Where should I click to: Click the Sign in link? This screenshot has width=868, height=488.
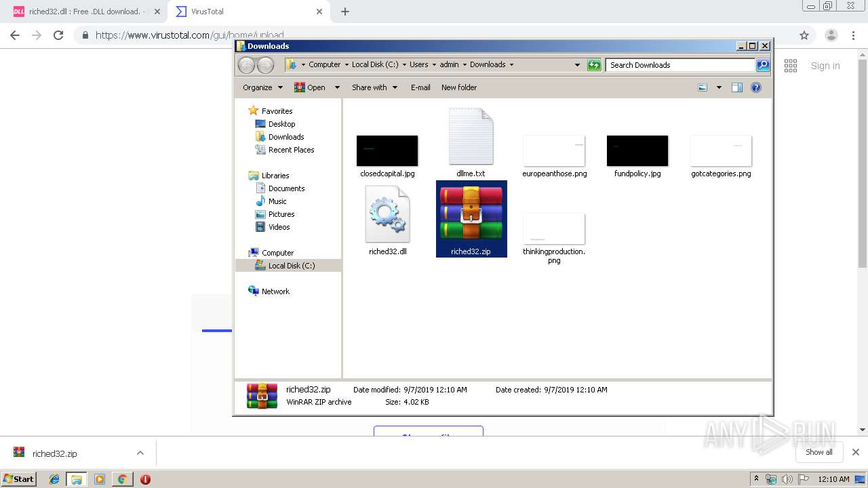tap(825, 66)
